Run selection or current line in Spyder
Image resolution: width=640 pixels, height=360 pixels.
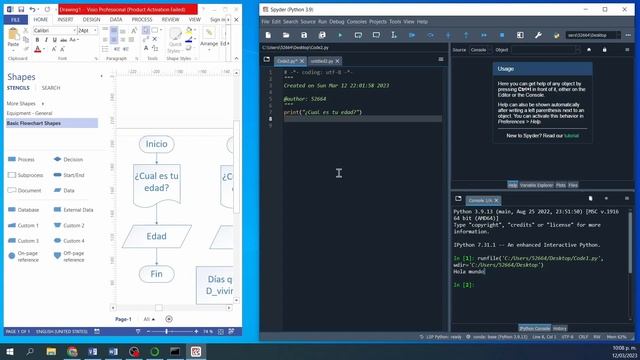tap(394, 36)
